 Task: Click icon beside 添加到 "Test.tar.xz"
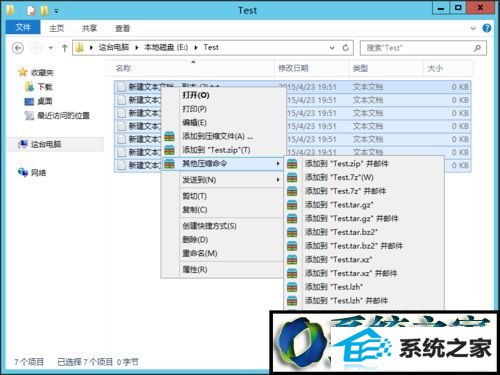coord(292,259)
